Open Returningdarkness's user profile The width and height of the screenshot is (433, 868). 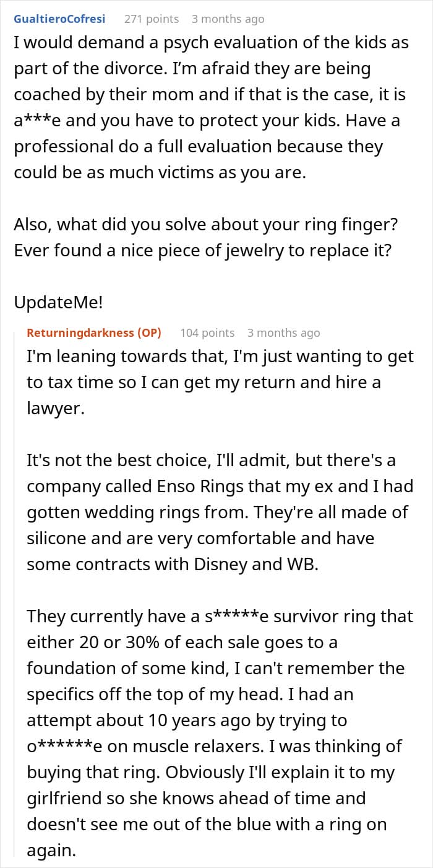tap(80, 332)
